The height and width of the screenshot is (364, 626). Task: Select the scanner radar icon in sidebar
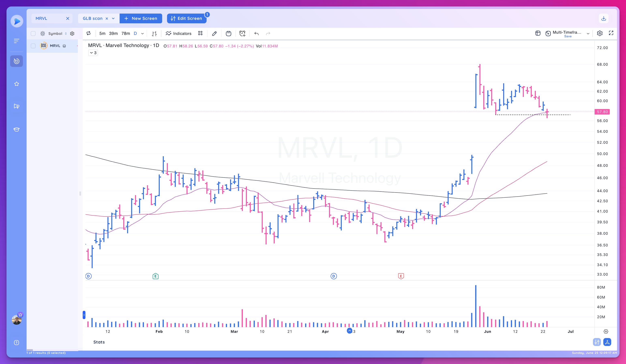click(16, 61)
